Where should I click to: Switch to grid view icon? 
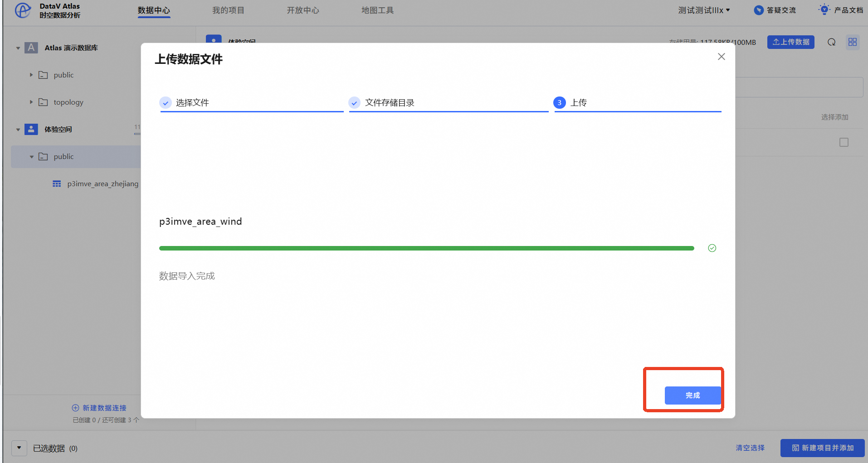click(x=853, y=42)
